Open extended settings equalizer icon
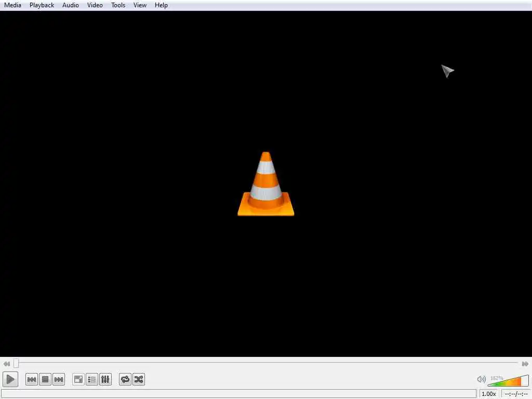The width and height of the screenshot is (532, 399). click(105, 379)
